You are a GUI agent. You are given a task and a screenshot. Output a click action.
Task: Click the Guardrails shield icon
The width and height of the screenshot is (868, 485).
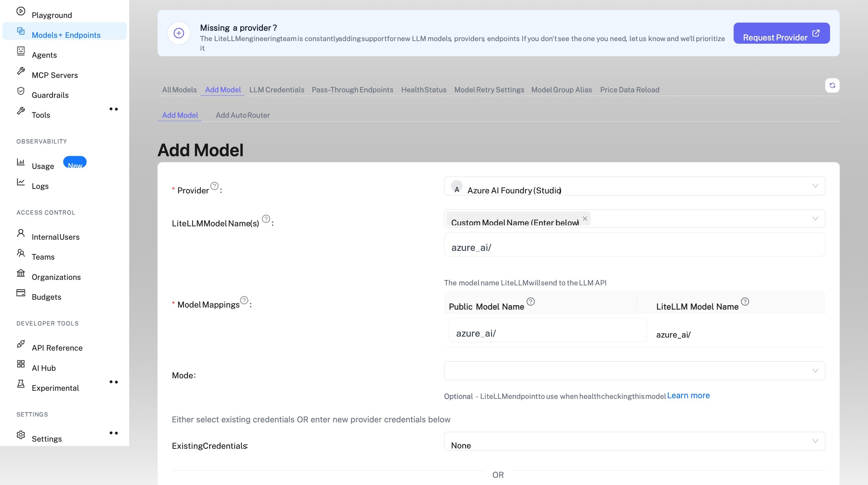[x=21, y=91]
